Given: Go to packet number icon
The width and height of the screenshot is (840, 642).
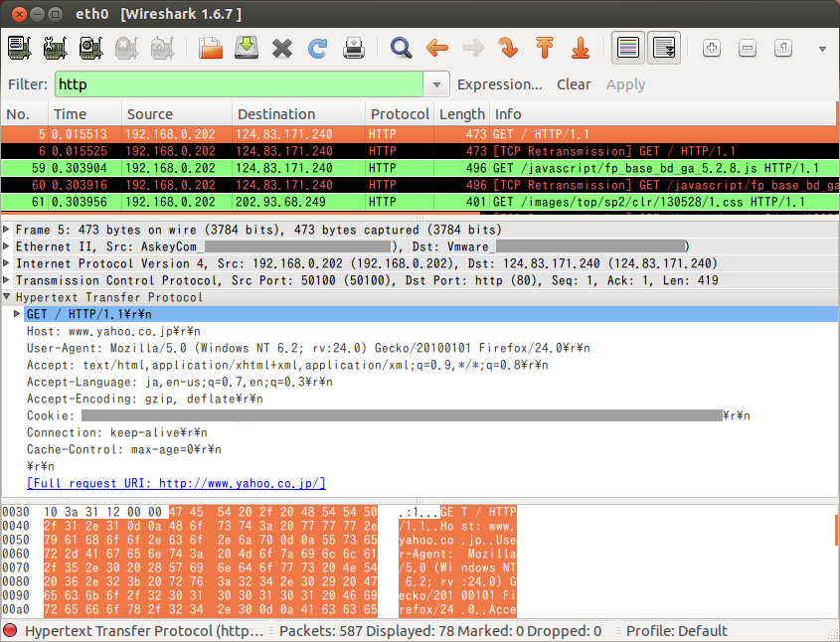Looking at the screenshot, I should click(508, 48).
